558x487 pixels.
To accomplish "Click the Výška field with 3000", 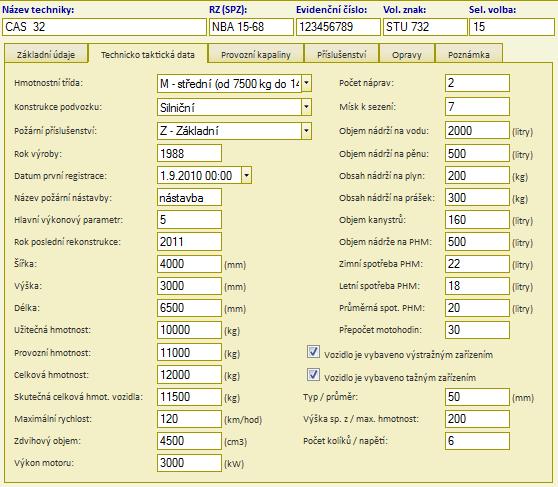I will point(189,286).
